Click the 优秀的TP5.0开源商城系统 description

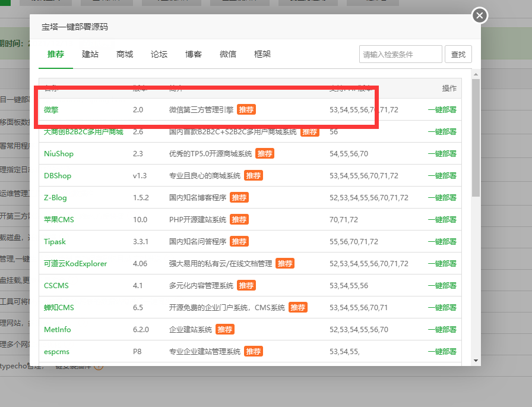[x=210, y=154]
